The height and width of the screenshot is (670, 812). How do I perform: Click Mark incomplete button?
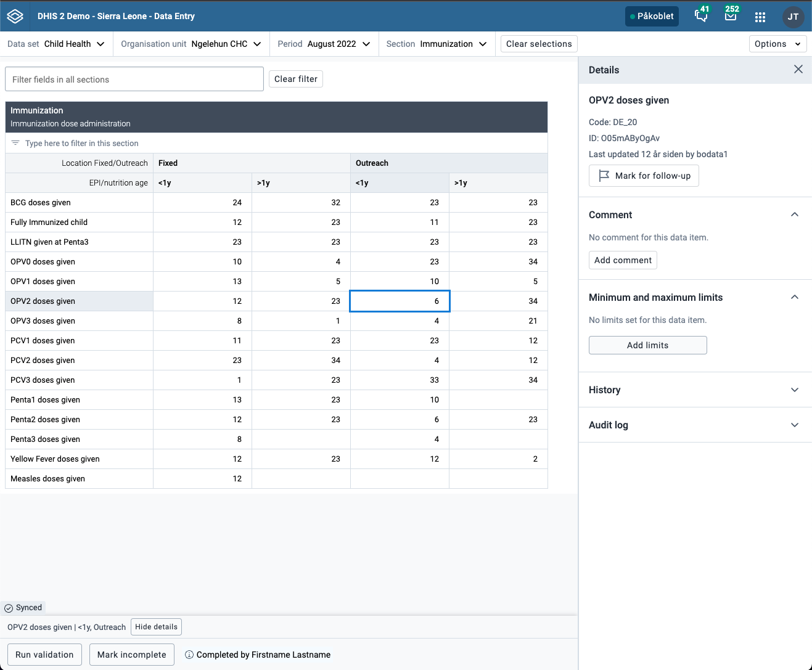click(x=131, y=655)
